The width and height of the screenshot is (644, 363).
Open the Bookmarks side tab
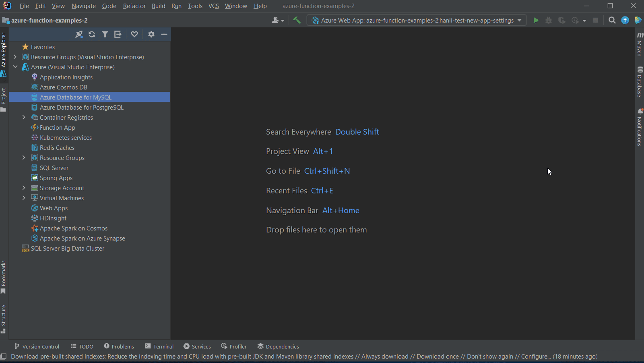pos(4,277)
